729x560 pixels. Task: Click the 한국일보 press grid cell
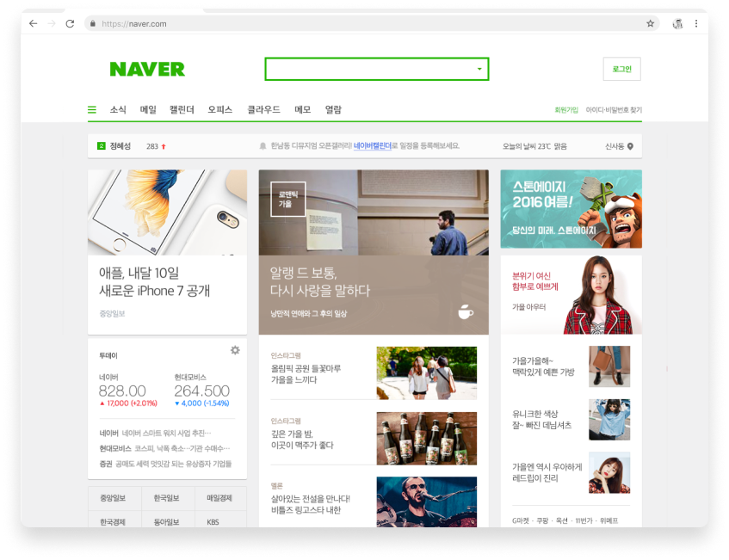coord(168,498)
